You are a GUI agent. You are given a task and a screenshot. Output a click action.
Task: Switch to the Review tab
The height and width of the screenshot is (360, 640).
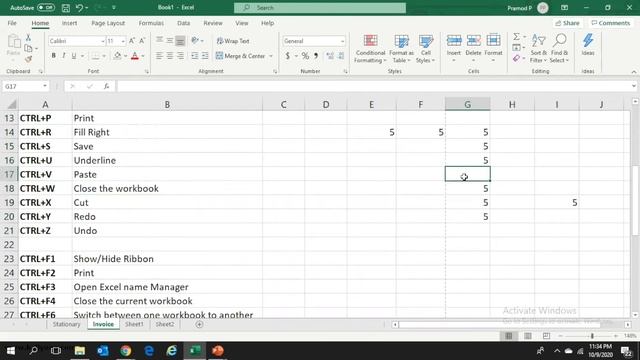tap(213, 23)
